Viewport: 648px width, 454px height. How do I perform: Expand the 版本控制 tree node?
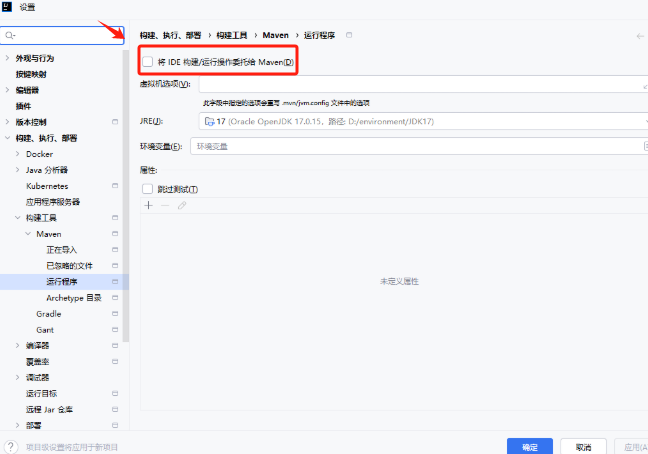[7, 122]
